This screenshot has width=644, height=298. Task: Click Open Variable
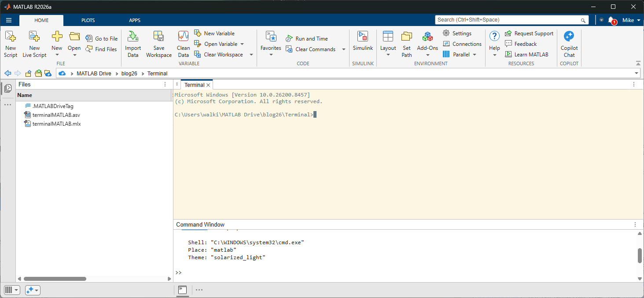pos(216,44)
